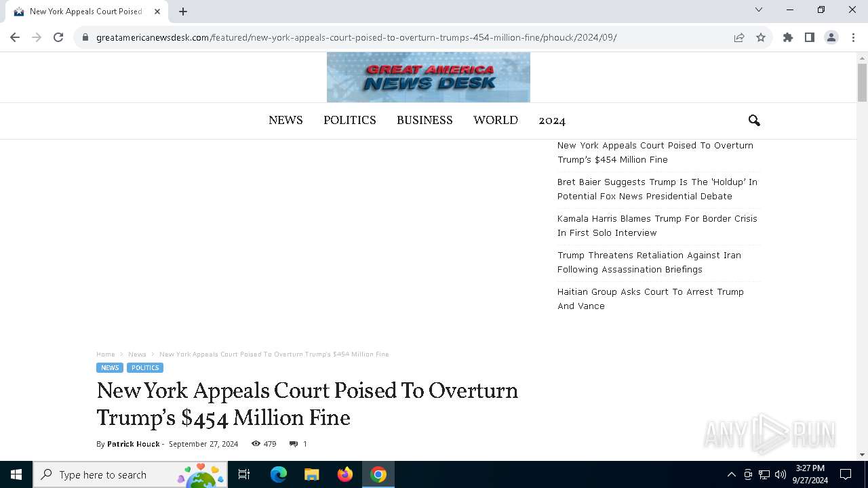The image size is (868, 488).
Task: Switch to Chrome on taskbar
Action: click(x=378, y=474)
